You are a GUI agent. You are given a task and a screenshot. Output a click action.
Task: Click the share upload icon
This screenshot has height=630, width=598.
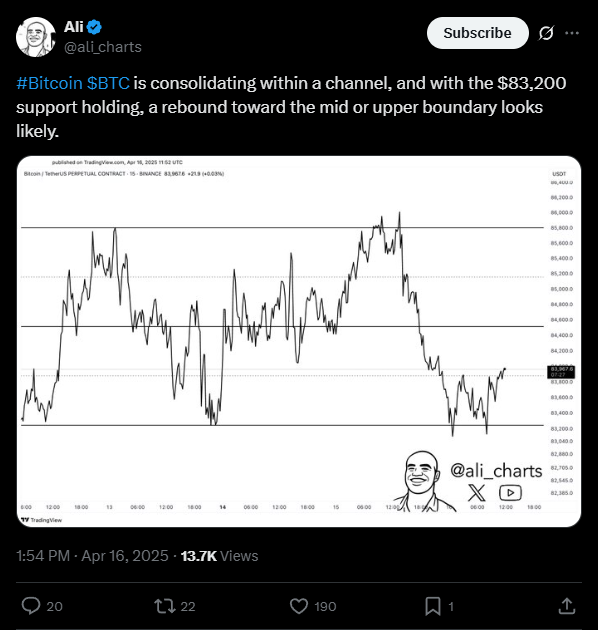pyautogui.click(x=567, y=606)
